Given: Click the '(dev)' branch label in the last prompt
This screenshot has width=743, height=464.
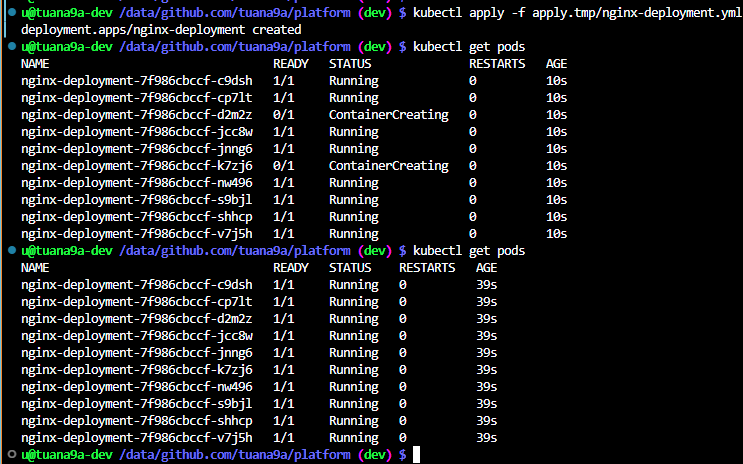Looking at the screenshot, I should (x=375, y=455).
